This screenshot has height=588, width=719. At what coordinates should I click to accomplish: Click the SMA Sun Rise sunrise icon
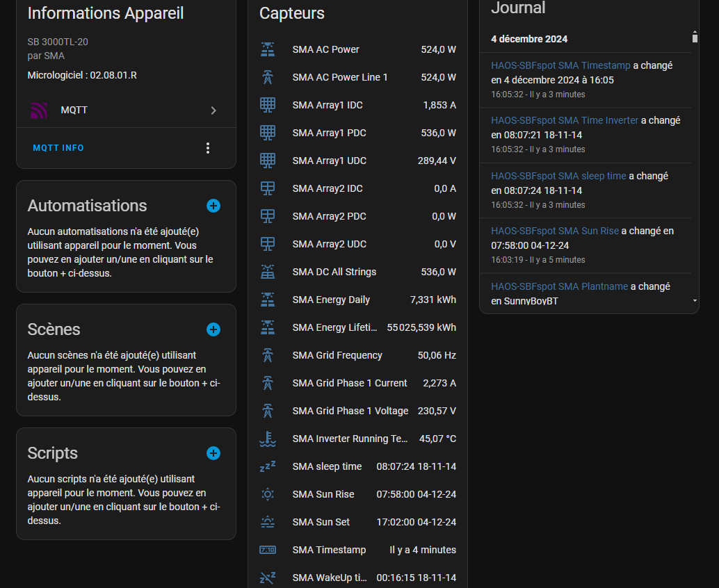coord(268,494)
